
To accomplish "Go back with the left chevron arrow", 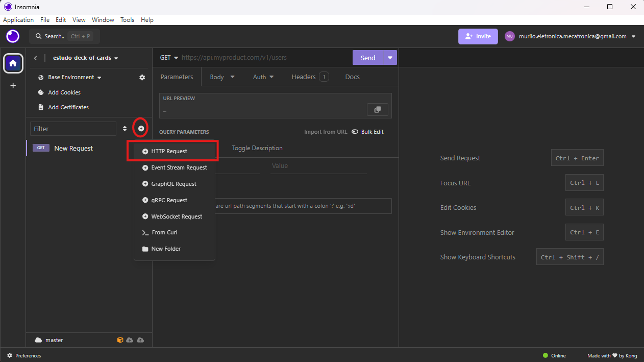I will click(35, 58).
